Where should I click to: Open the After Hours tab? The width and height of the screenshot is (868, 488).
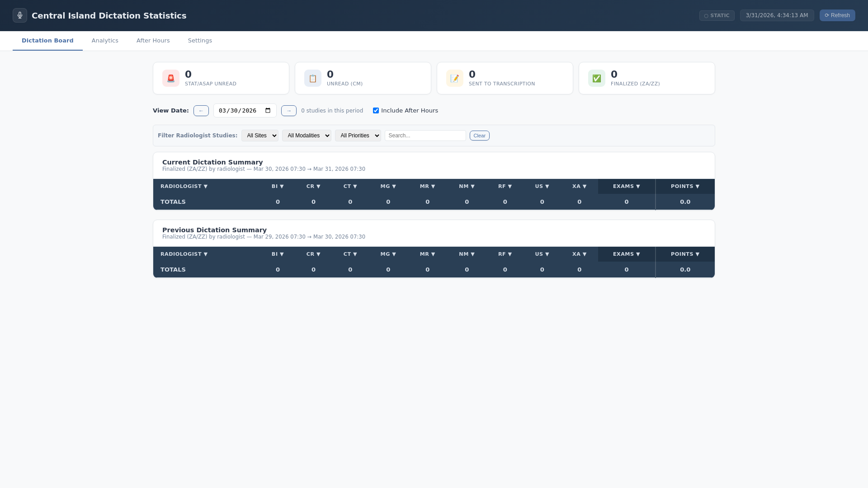pos(153,41)
